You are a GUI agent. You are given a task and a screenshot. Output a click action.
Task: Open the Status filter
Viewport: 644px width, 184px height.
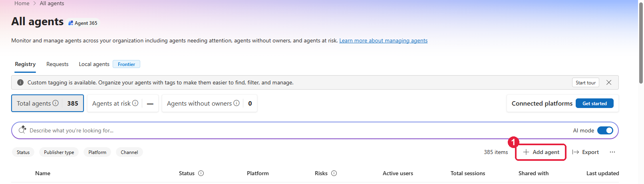pos(23,152)
